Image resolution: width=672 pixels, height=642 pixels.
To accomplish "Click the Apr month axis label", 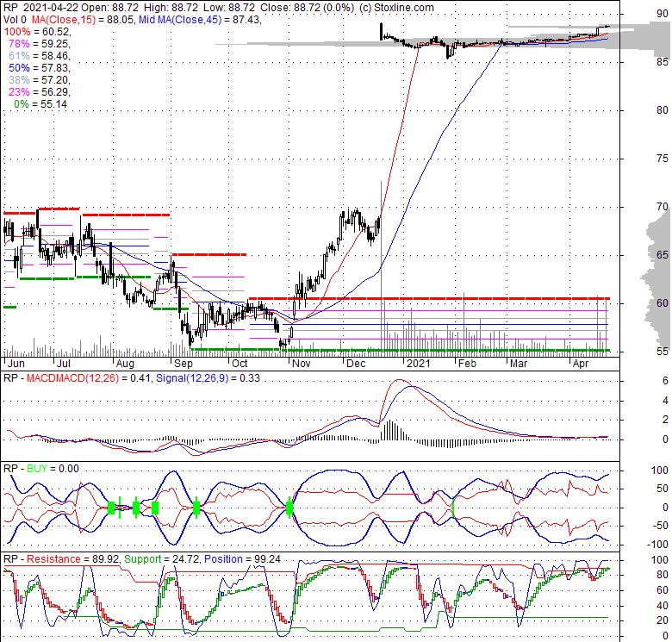I will point(581,364).
